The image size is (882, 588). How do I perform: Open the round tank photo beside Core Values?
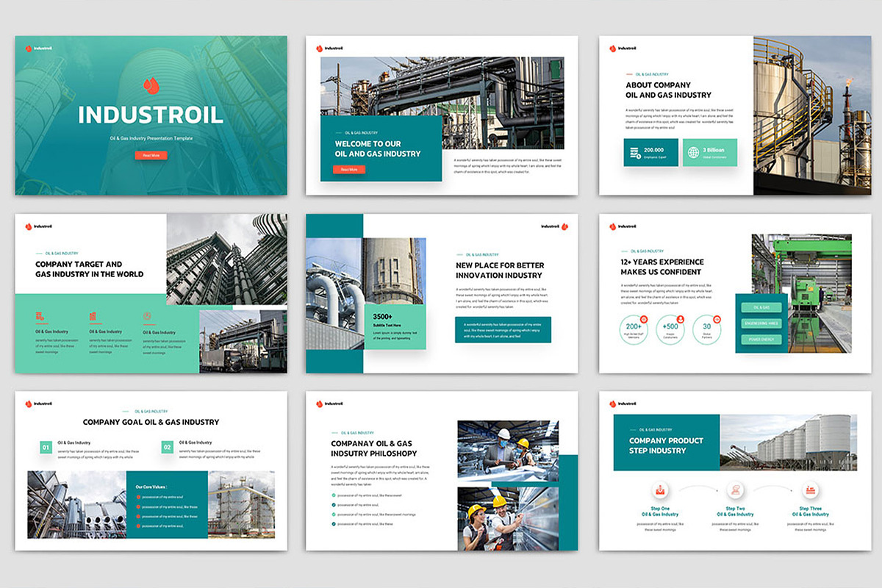point(242,505)
